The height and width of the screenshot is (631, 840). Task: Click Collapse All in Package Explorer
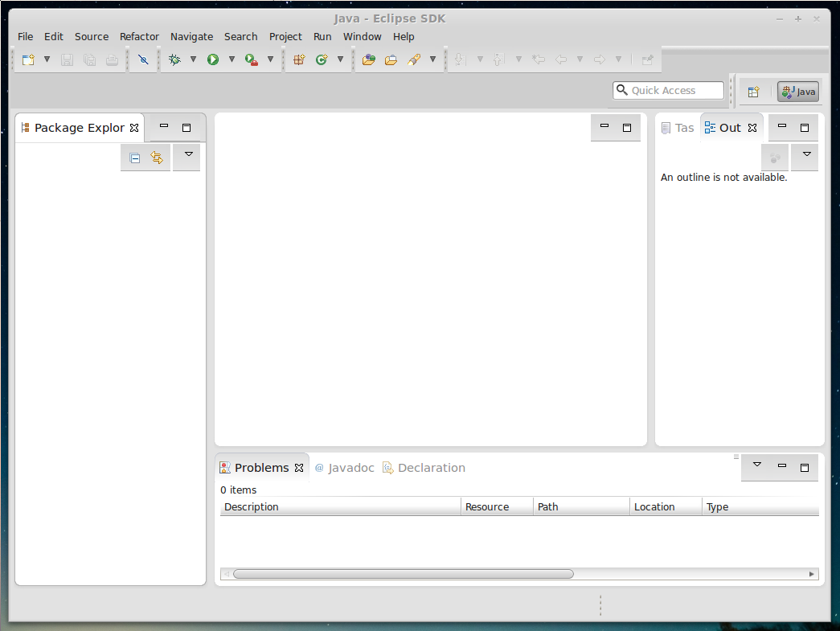coord(134,158)
